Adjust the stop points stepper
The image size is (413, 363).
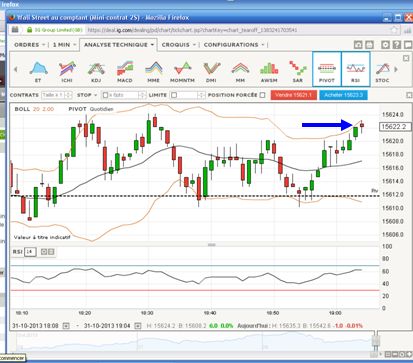pos(142,95)
